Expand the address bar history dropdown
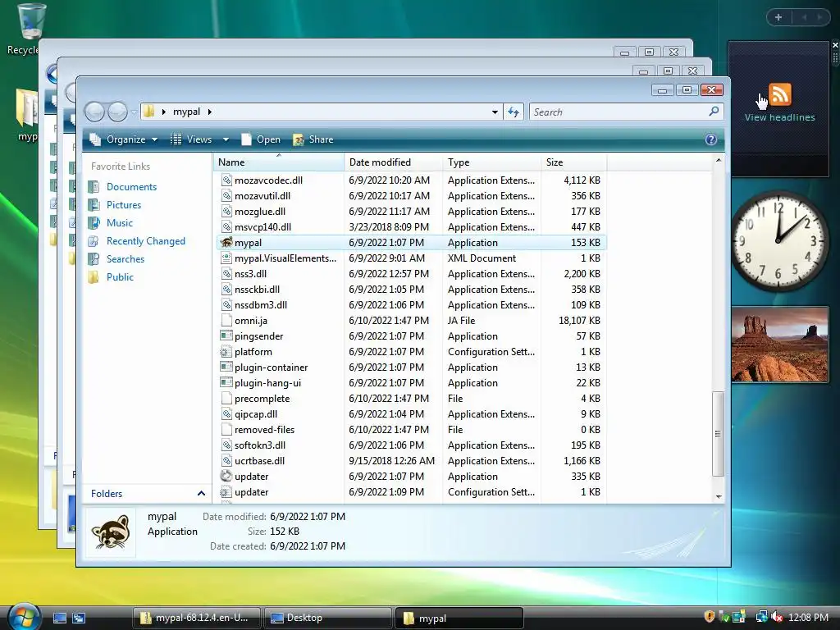Screen dimensions: 840x630 pos(495,112)
